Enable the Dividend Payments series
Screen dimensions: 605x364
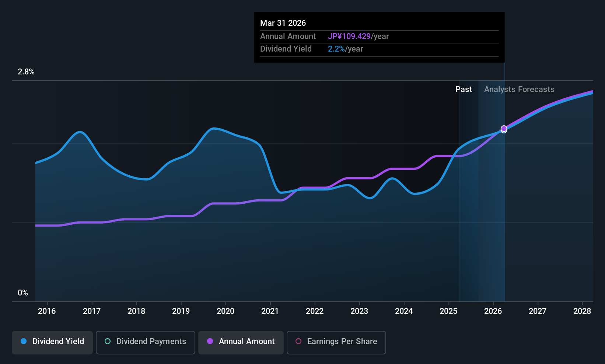tap(146, 342)
